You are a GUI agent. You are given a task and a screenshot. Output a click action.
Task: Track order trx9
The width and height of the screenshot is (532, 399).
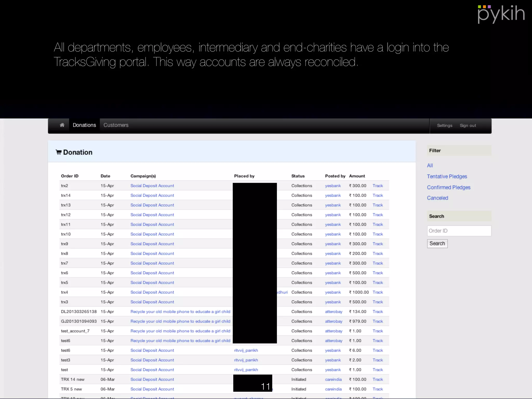pyautogui.click(x=378, y=244)
